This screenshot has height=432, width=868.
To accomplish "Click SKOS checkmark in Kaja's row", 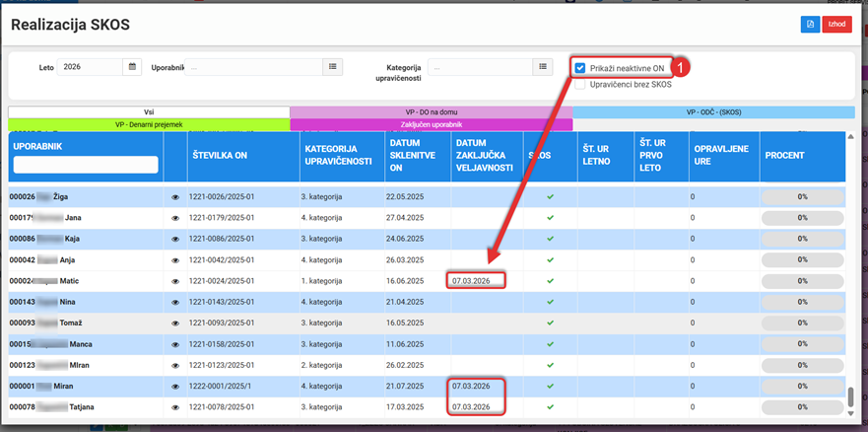I will [x=550, y=240].
